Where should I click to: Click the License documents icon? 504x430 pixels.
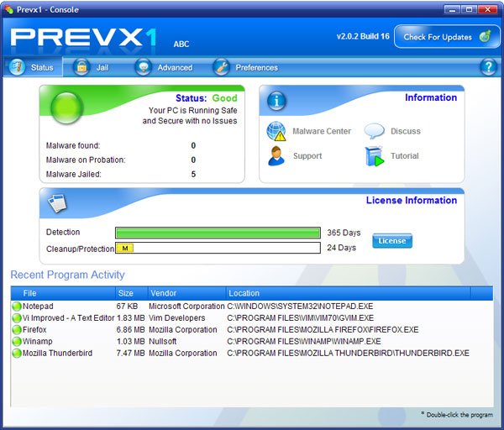point(57,203)
